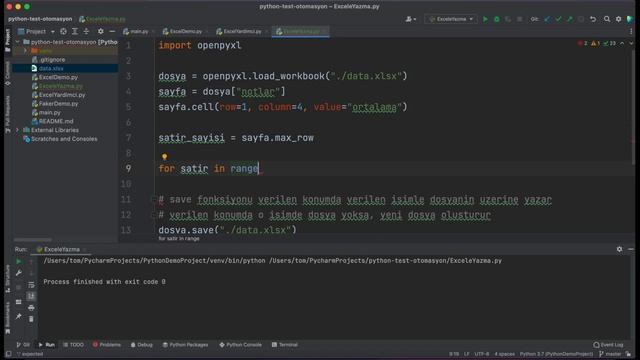Viewport: 640px width, 360px height.
Task: Clear Run console with trash icon
Action: pos(31,319)
